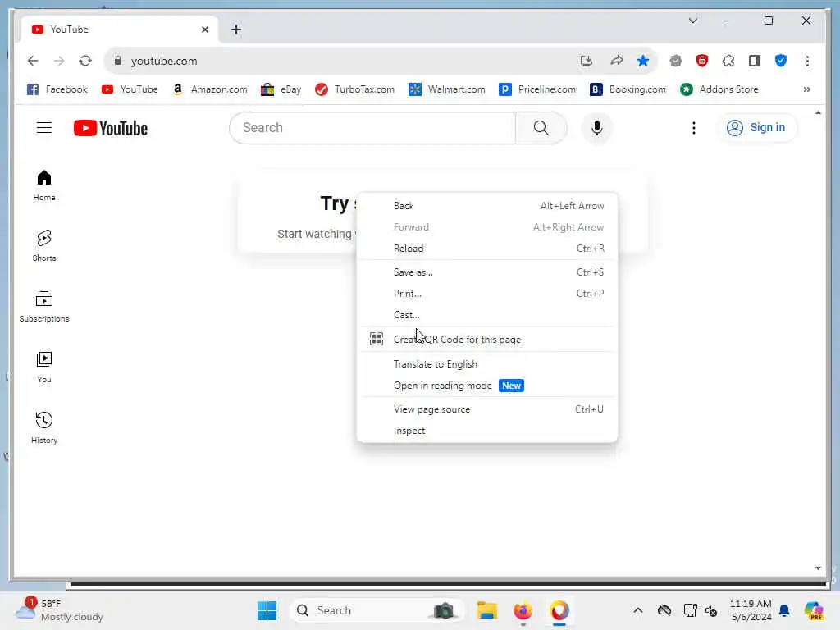The image size is (840, 630).
Task: Select Translate to English
Action: coord(487,364)
